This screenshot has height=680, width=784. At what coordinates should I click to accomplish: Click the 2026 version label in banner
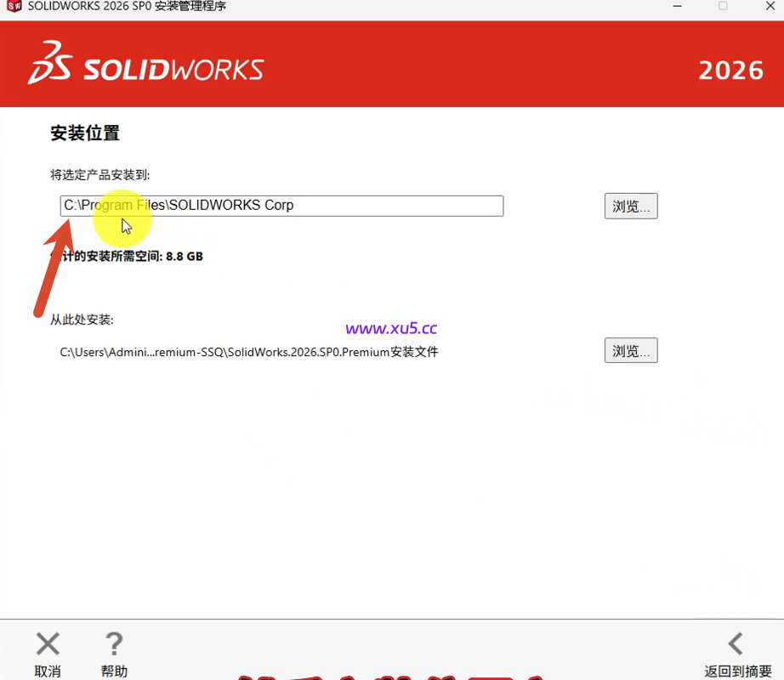click(x=731, y=70)
